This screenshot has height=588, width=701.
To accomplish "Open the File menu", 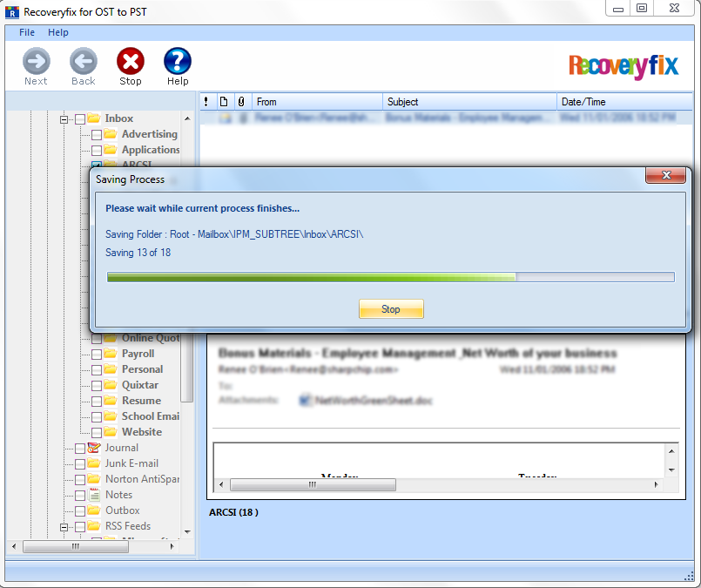I will pos(27,32).
